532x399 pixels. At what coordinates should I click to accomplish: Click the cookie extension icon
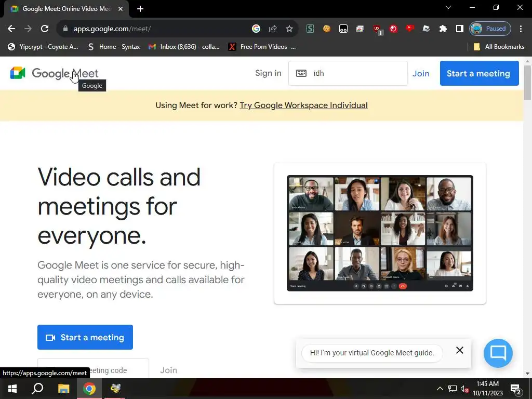coord(326,29)
